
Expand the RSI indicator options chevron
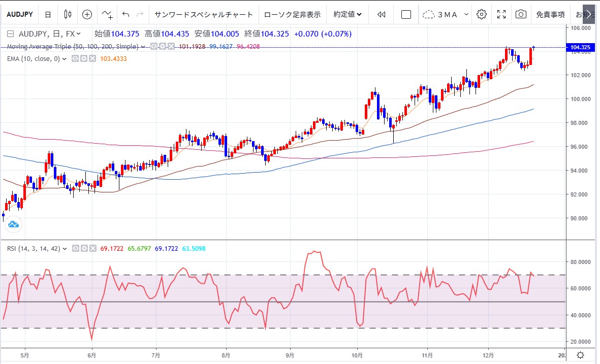(65, 248)
